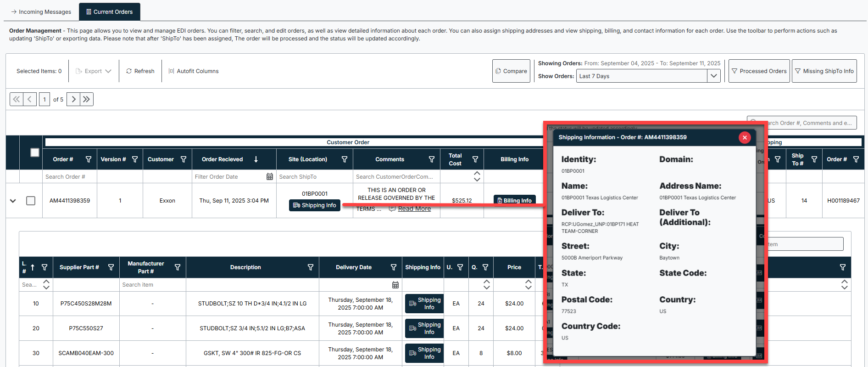
Task: Check the box for order AM4411398359
Action: (31, 201)
